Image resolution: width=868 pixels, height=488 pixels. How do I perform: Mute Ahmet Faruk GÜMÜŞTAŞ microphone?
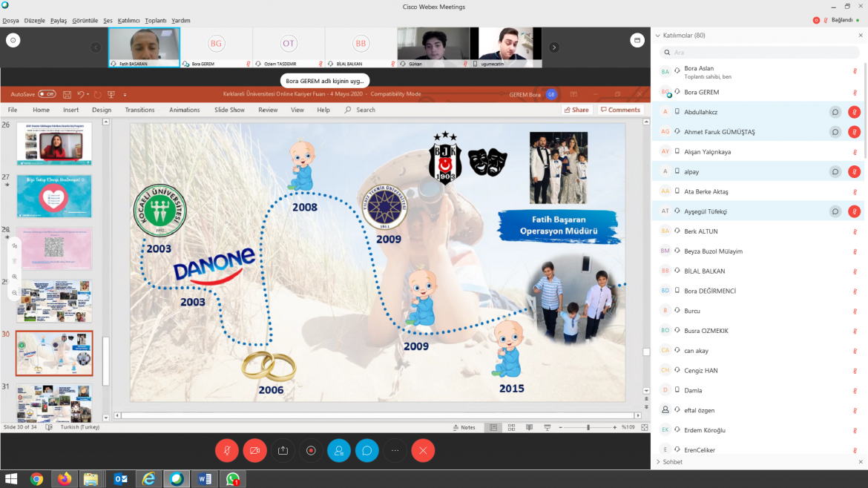pyautogui.click(x=854, y=132)
